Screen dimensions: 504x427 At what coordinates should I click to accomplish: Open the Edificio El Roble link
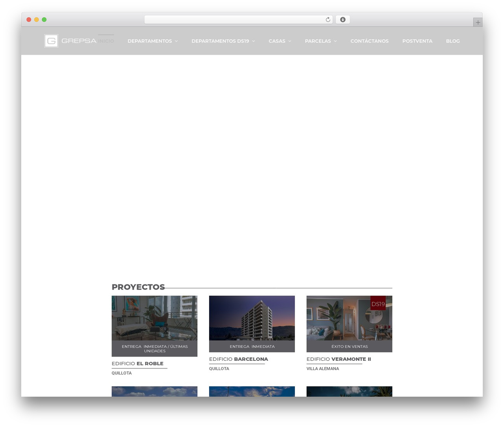(x=137, y=364)
